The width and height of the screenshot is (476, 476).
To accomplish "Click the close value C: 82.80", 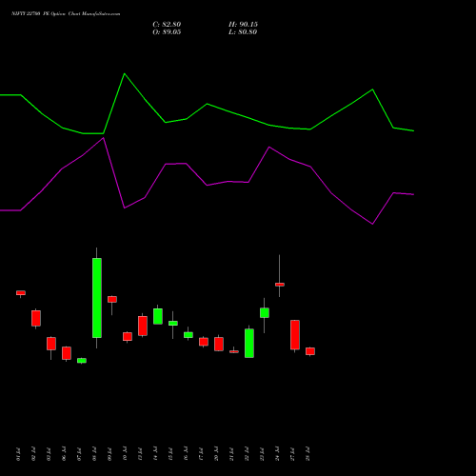I will [x=167, y=25].
